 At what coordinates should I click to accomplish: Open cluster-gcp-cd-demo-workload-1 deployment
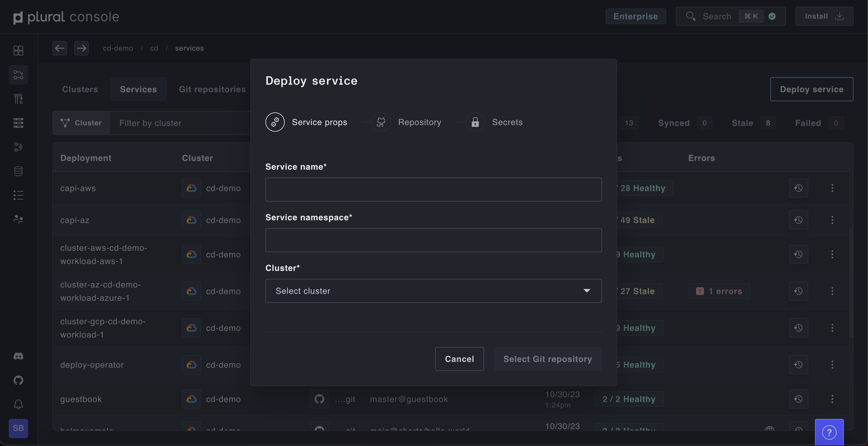pos(103,328)
